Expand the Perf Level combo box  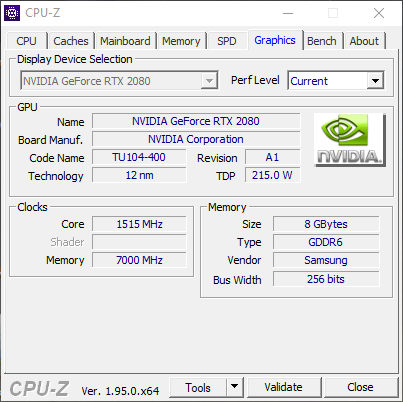[x=375, y=81]
